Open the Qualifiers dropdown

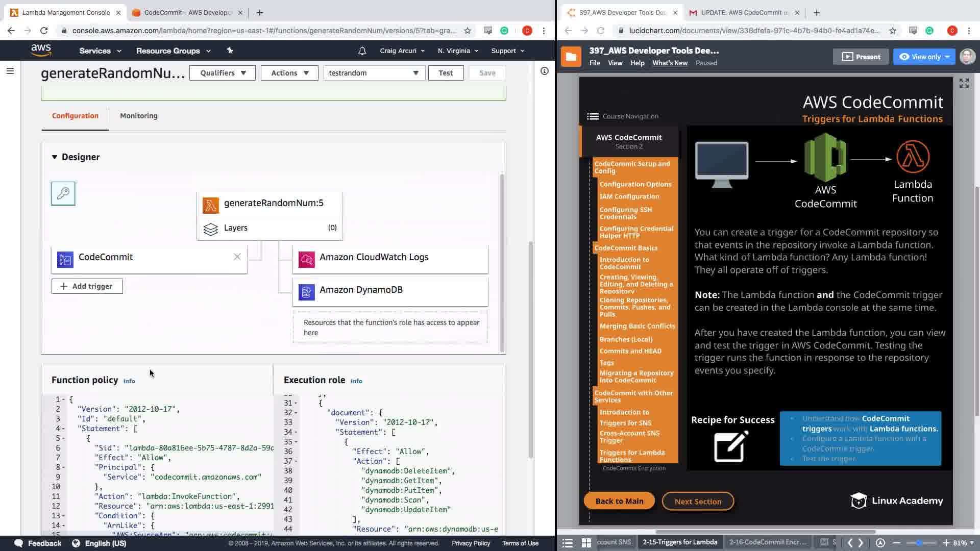tap(223, 73)
